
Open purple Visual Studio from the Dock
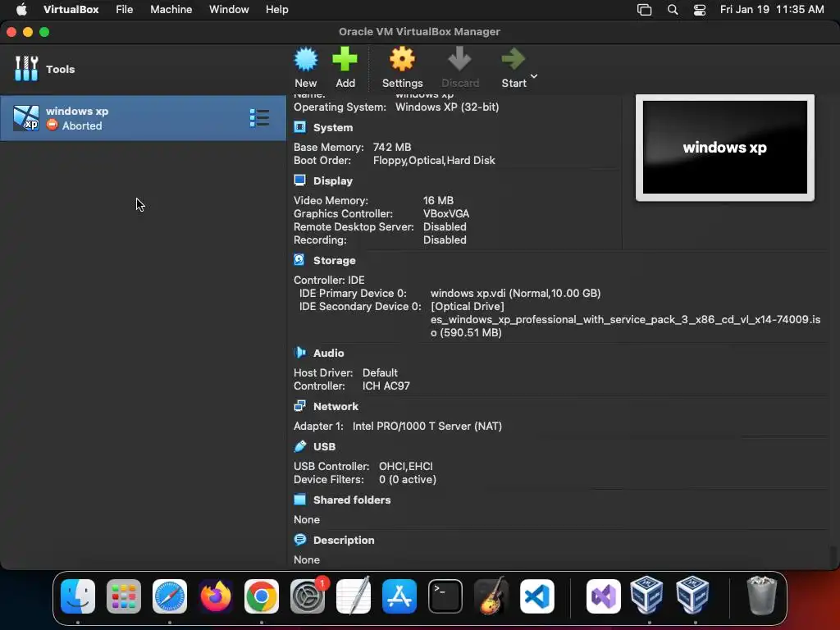click(x=604, y=596)
